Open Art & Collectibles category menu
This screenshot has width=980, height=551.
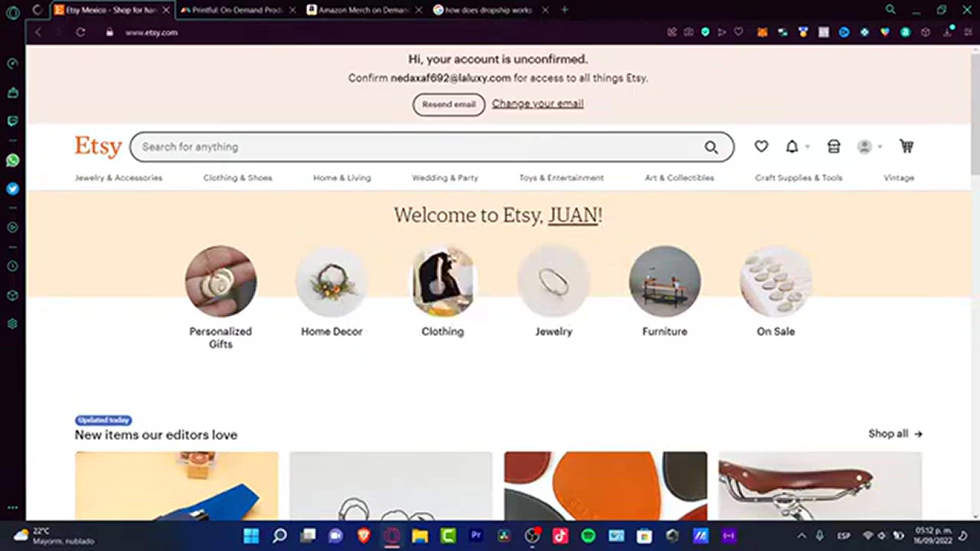click(x=679, y=178)
